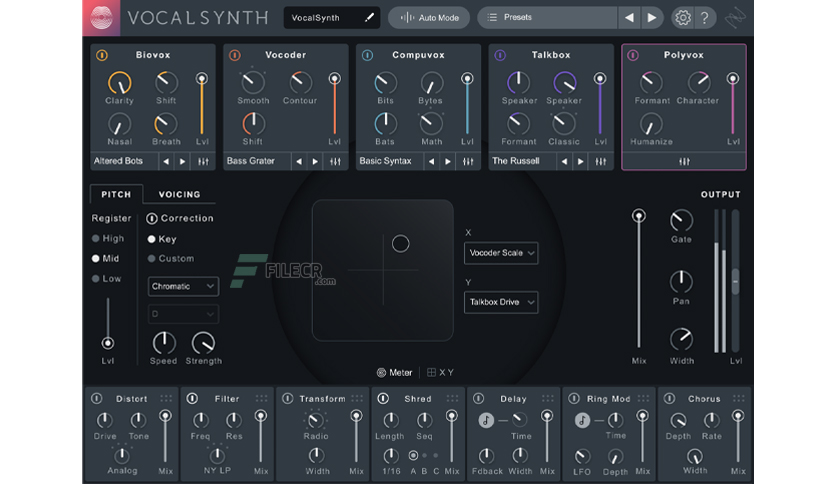This screenshot has width=836, height=484.
Task: Open the Chromatic scale dropdown
Action: (x=183, y=286)
